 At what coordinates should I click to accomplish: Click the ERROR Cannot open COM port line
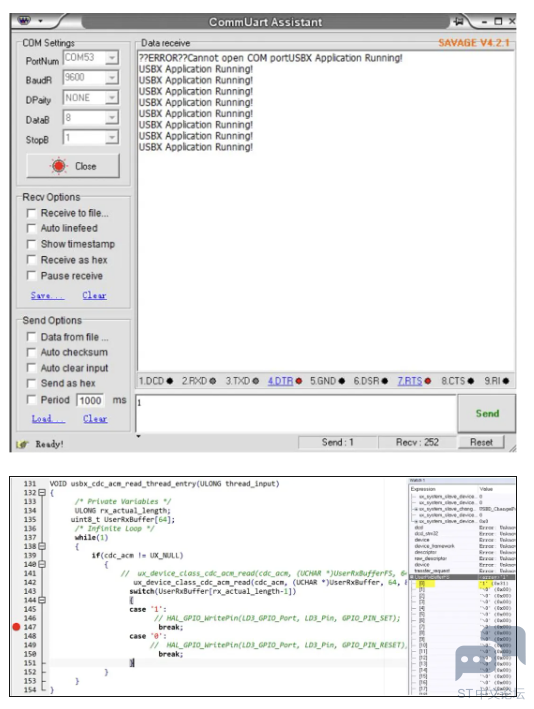[270, 58]
